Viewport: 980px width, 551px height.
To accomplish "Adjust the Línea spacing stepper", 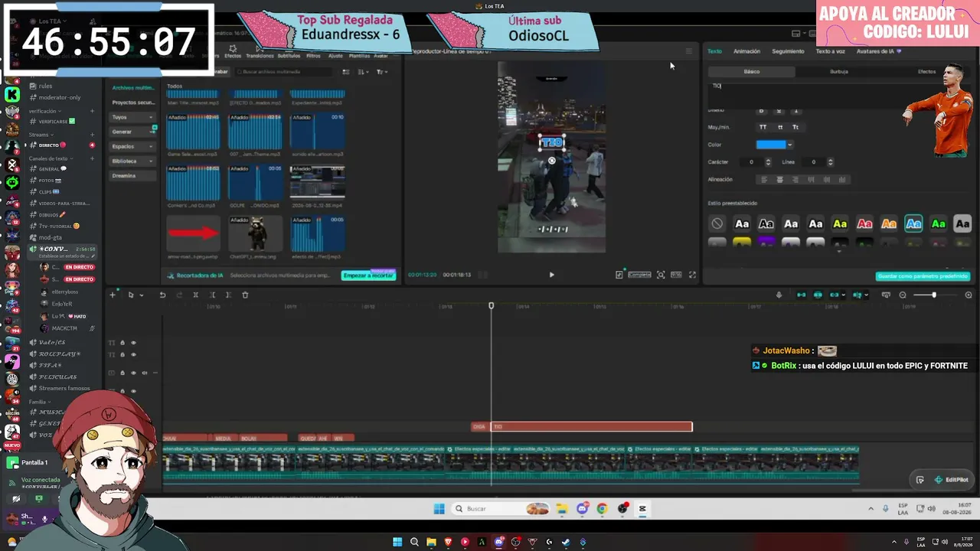I will 830,162.
